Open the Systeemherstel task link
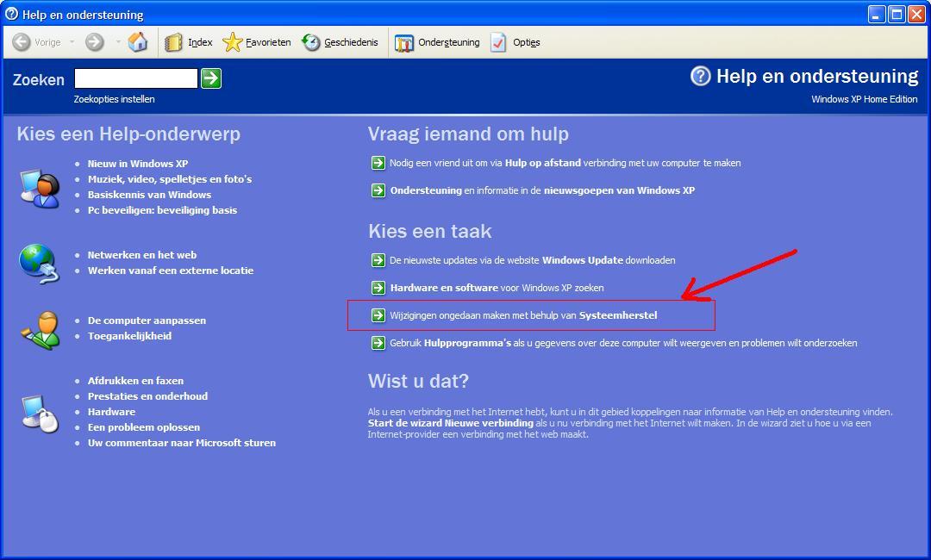 tap(524, 315)
